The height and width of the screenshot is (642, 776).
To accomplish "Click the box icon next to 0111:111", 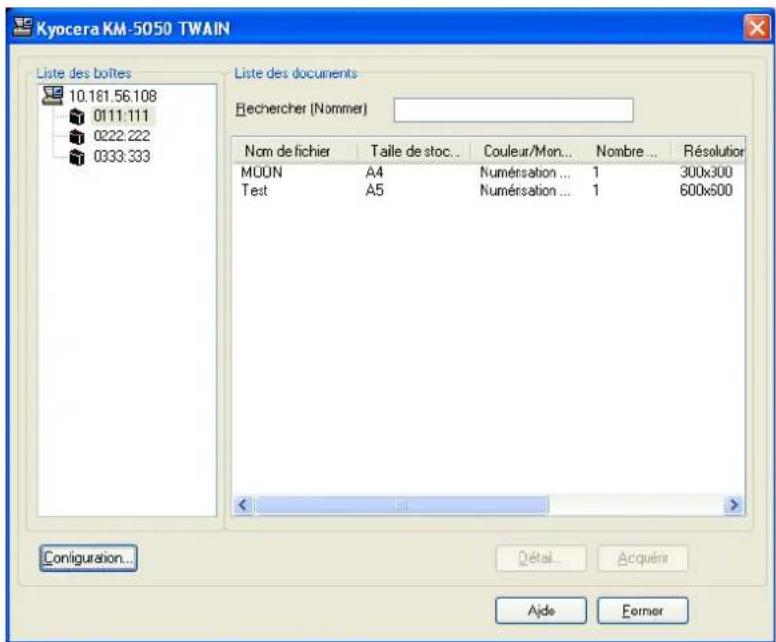I will (77, 117).
